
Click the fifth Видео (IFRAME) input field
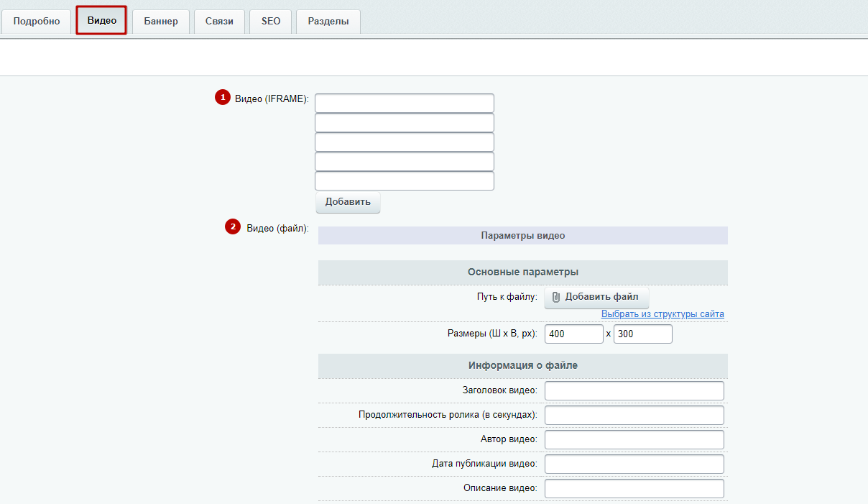coord(405,181)
